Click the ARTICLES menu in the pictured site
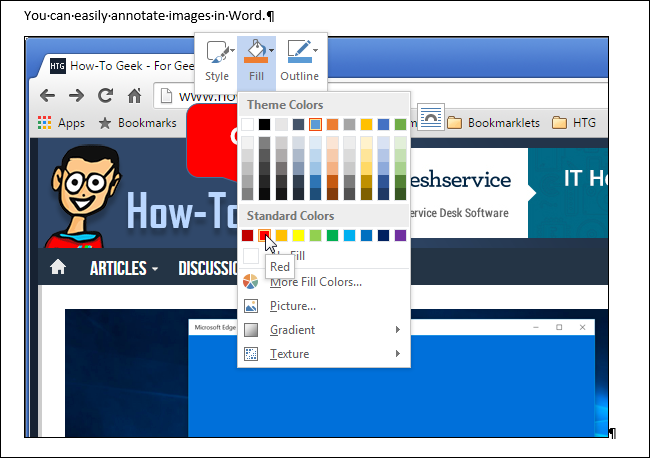Image resolution: width=650 pixels, height=458 pixels. pyautogui.click(x=124, y=269)
